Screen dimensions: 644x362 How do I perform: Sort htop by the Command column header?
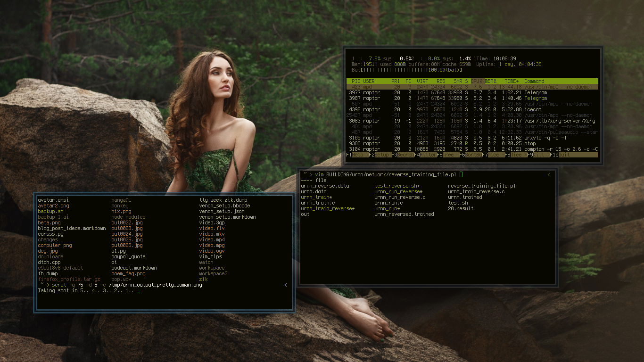click(x=534, y=81)
